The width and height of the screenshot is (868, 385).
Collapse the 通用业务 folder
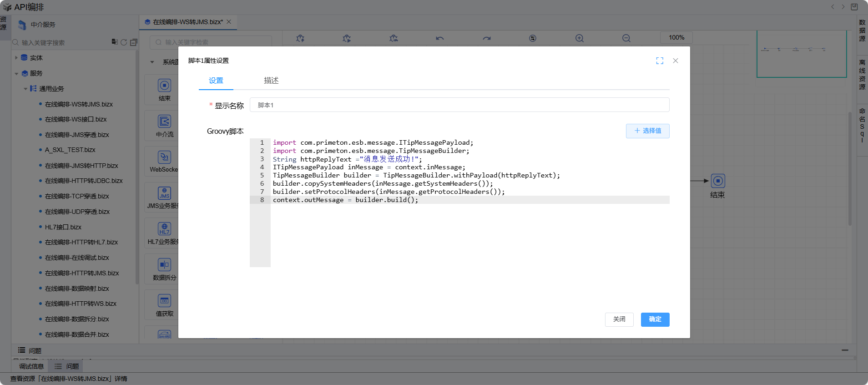[x=25, y=89]
